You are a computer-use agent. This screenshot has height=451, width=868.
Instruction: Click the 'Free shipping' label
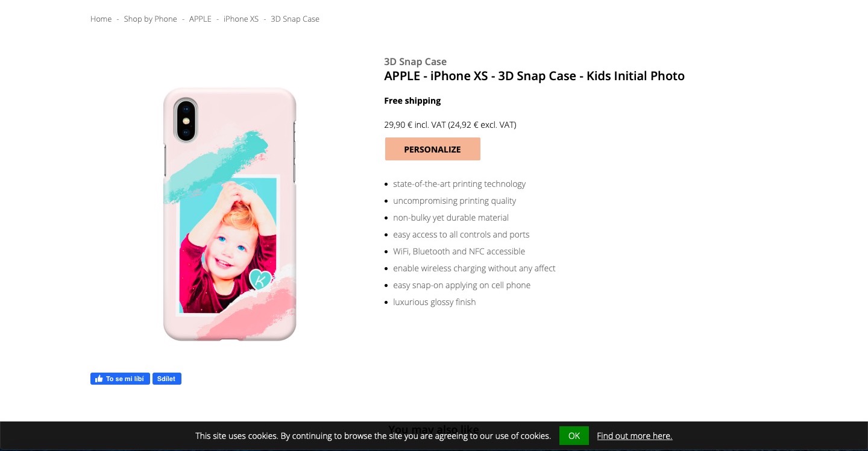tap(412, 101)
